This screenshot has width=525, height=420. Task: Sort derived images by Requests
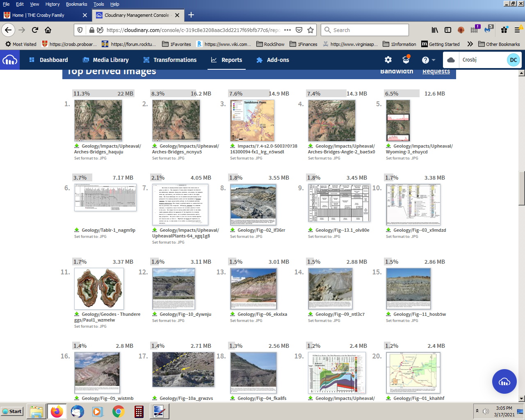(436, 71)
